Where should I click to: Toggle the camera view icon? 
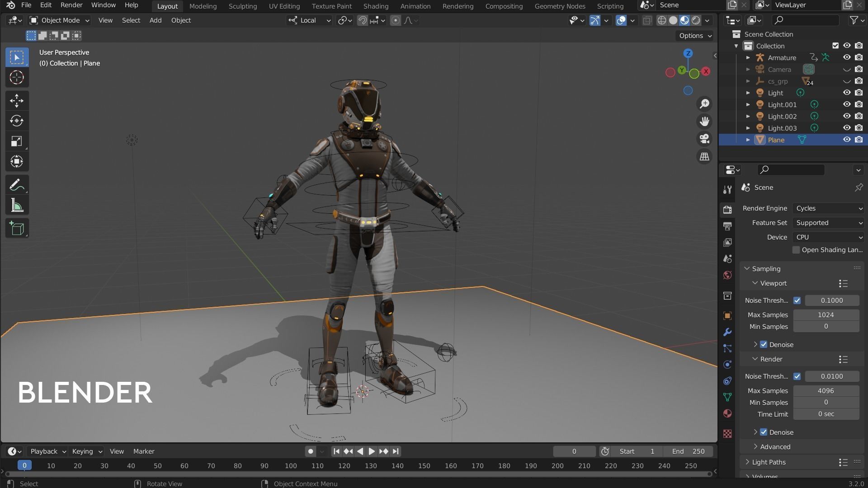tap(704, 139)
